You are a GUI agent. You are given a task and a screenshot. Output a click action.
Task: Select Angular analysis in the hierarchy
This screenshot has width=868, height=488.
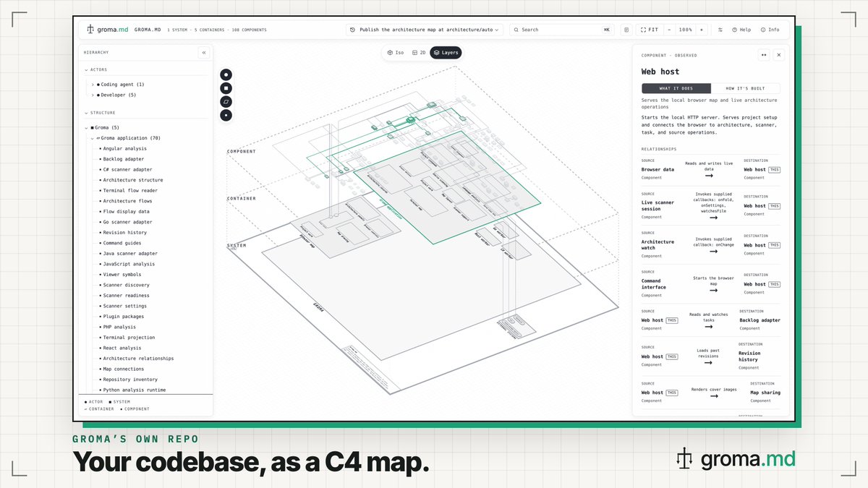(124, 149)
